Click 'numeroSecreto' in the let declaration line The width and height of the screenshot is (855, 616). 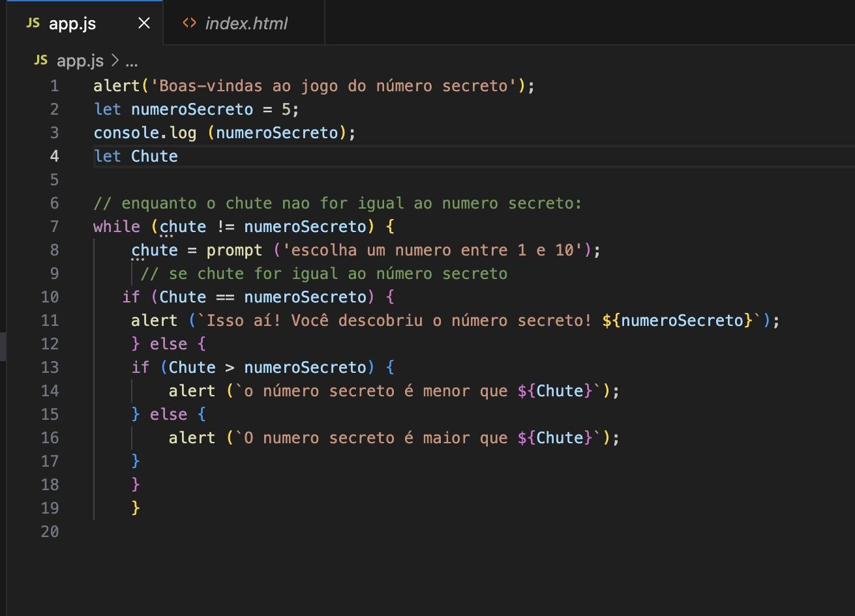tap(192, 110)
